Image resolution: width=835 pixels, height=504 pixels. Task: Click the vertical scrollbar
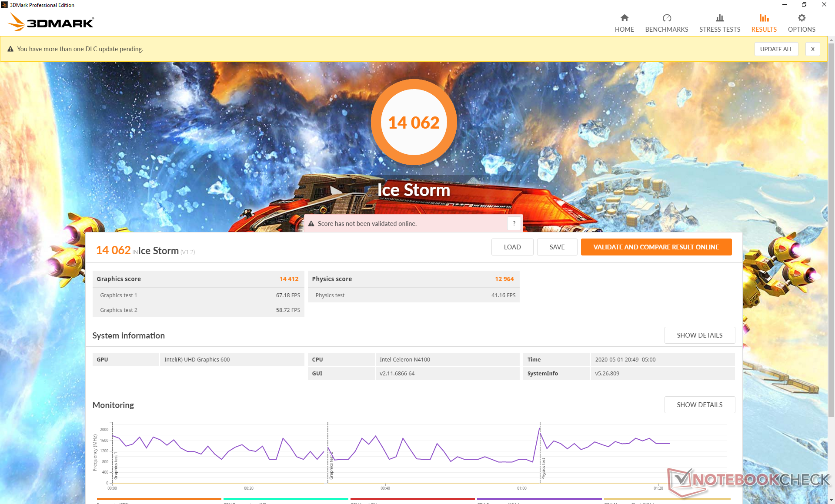pyautogui.click(x=831, y=230)
